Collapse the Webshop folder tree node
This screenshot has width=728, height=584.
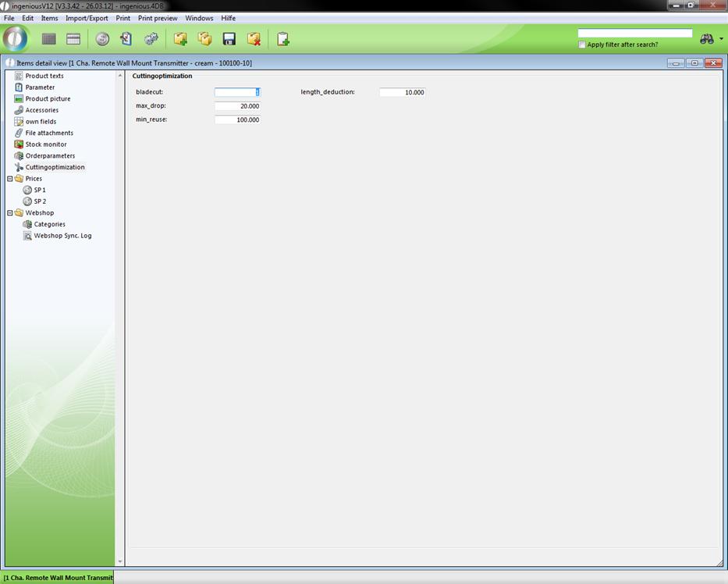pos(9,213)
